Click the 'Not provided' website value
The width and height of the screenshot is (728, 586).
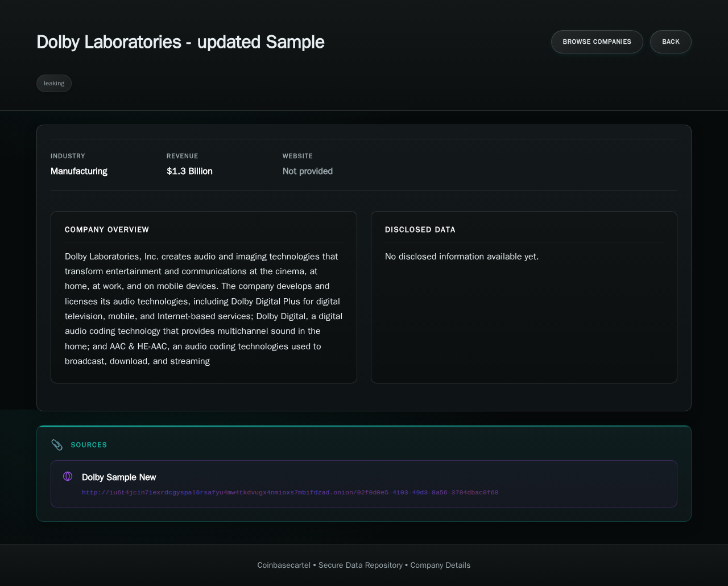[x=308, y=171]
